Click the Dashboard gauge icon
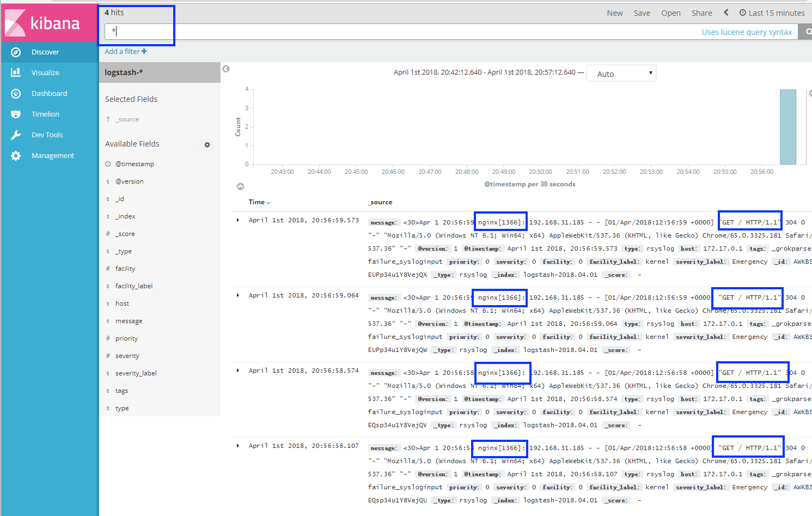812x516 pixels. pos(16,94)
